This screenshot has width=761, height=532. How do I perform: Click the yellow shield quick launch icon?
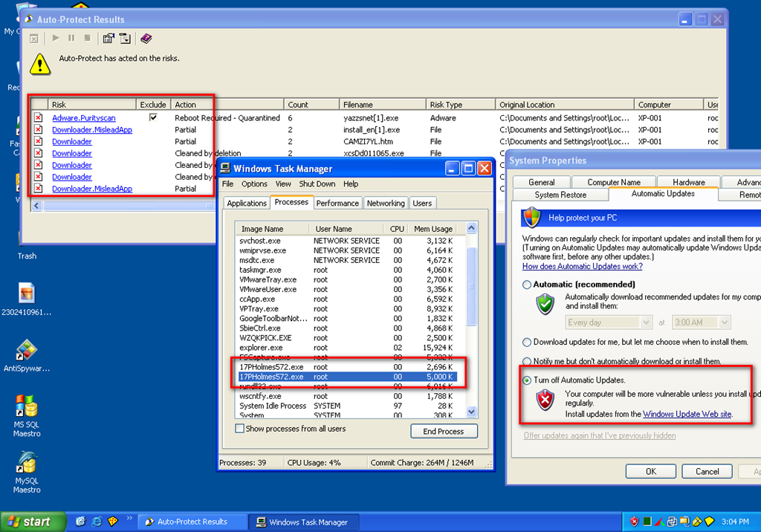tap(113, 522)
